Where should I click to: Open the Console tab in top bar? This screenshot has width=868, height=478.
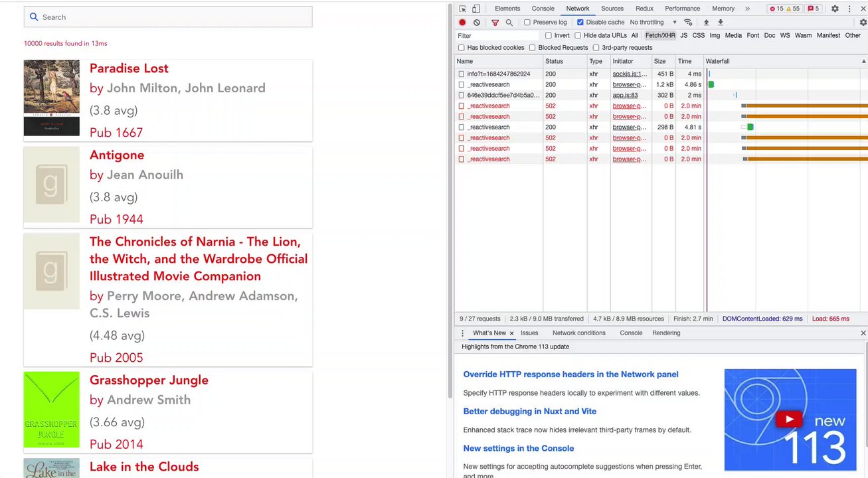pyautogui.click(x=543, y=9)
